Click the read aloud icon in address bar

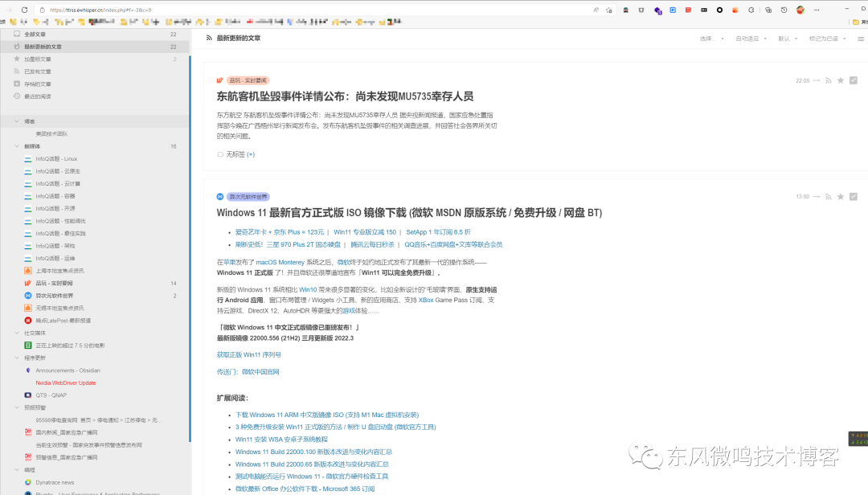tap(596, 10)
